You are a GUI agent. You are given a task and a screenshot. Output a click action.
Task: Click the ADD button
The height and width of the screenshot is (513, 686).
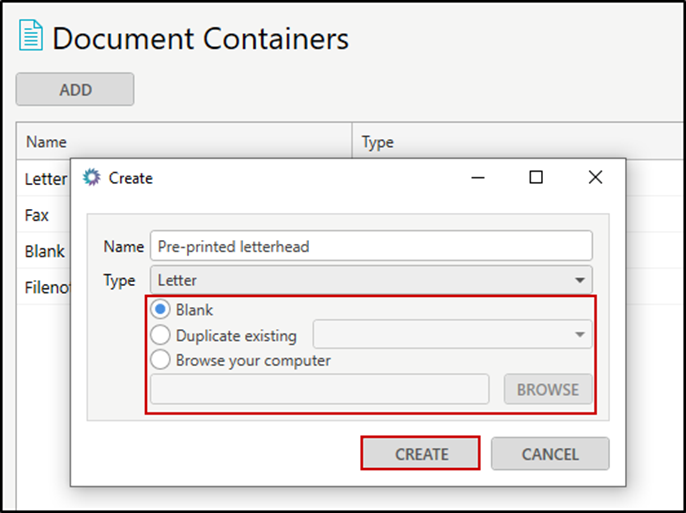(75, 90)
